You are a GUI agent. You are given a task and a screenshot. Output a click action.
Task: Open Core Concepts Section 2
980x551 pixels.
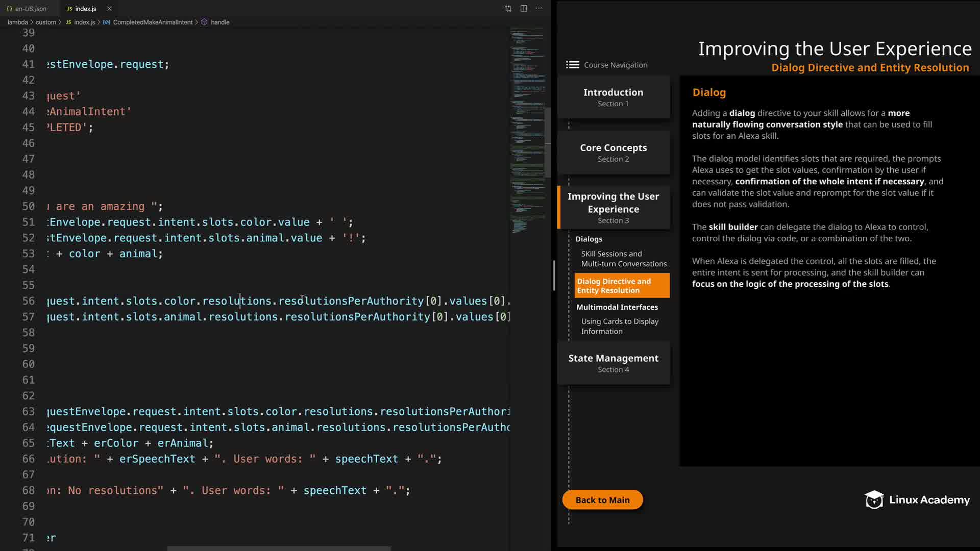click(613, 153)
